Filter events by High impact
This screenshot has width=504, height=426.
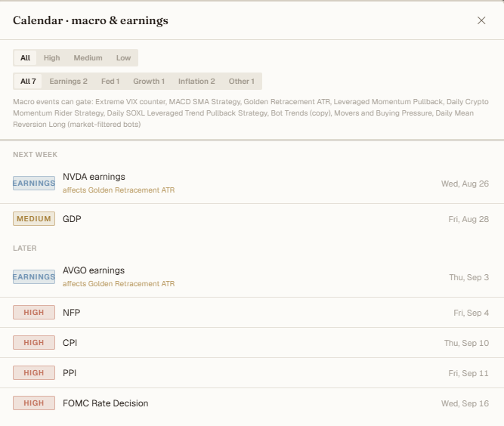[x=51, y=58]
